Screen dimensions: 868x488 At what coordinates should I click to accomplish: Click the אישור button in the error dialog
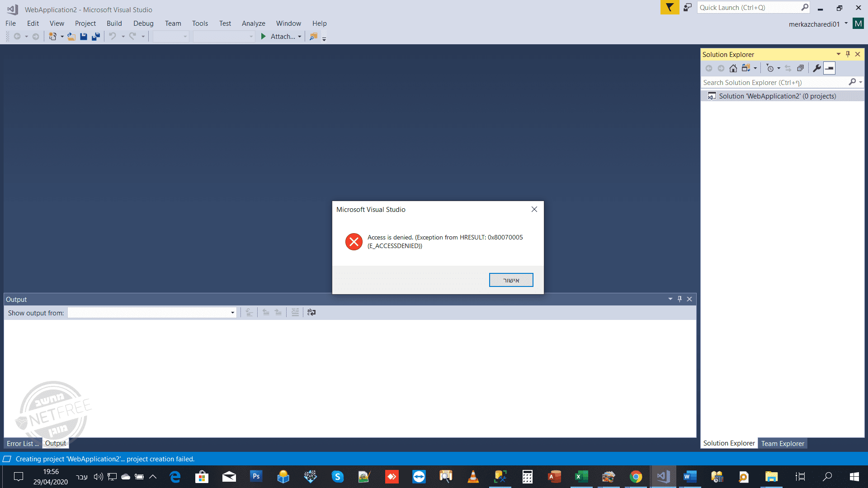pyautogui.click(x=511, y=280)
